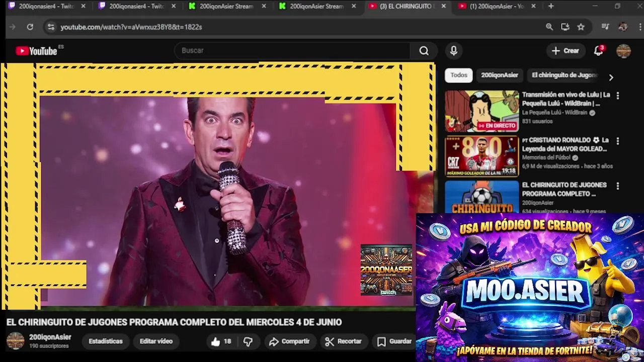
Task: Open EL CHIRINGUITO PROGRAMA COMPLETO suggested title
Action: 565,190
